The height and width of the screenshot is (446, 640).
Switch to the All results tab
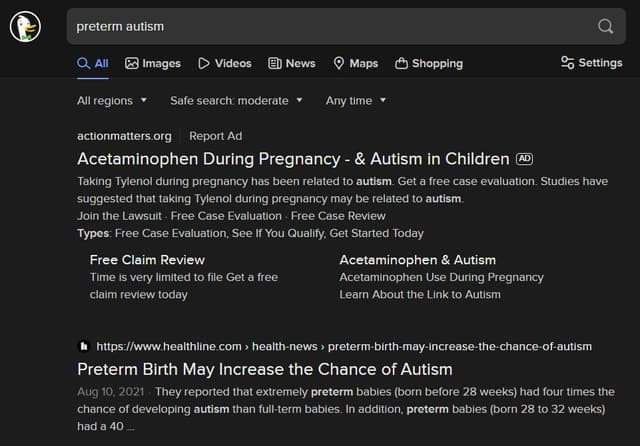[93, 63]
